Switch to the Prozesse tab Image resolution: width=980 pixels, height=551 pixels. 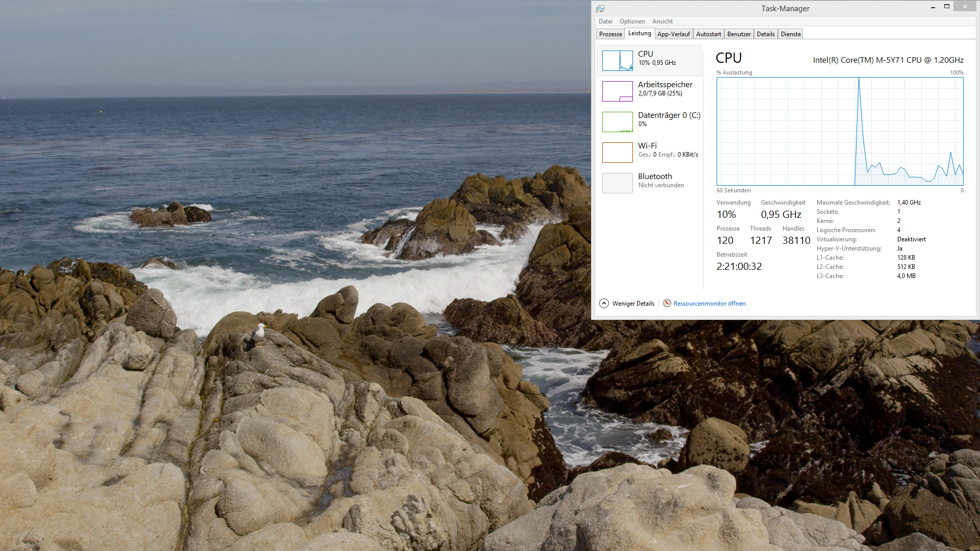click(x=610, y=34)
